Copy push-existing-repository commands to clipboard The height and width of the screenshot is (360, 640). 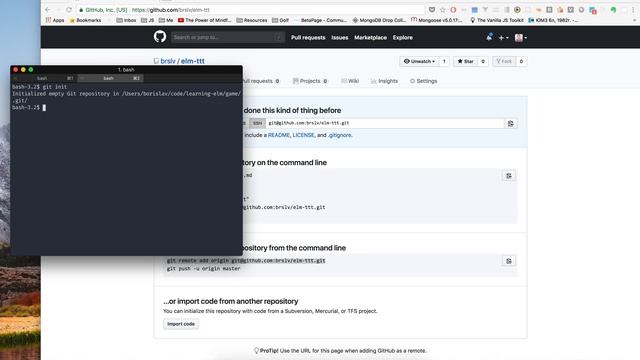point(509,261)
